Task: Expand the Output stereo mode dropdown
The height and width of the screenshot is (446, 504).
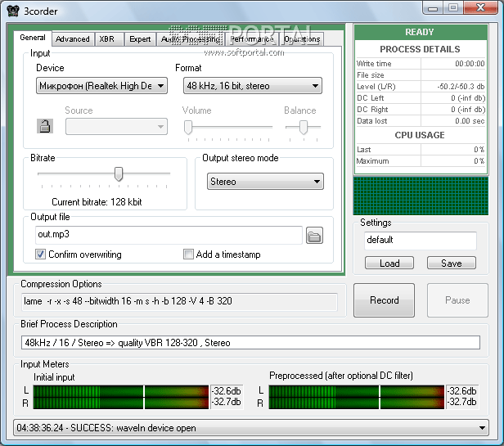Action: pos(265,182)
